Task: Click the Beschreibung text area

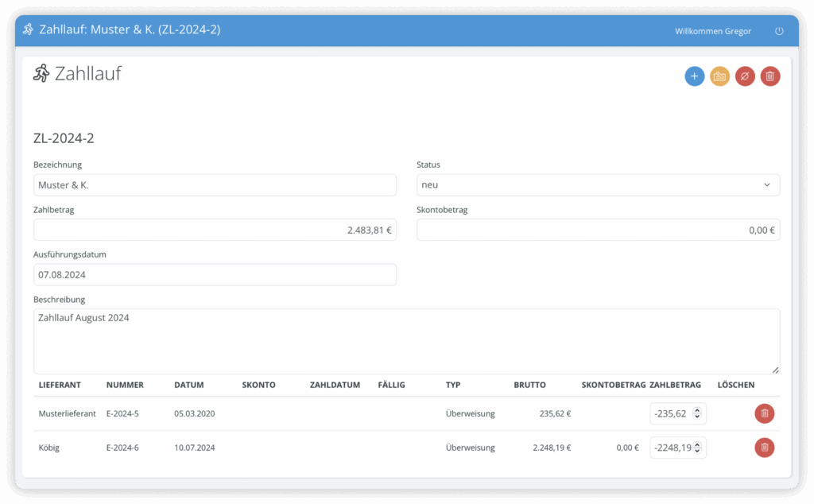Action: tap(405, 341)
